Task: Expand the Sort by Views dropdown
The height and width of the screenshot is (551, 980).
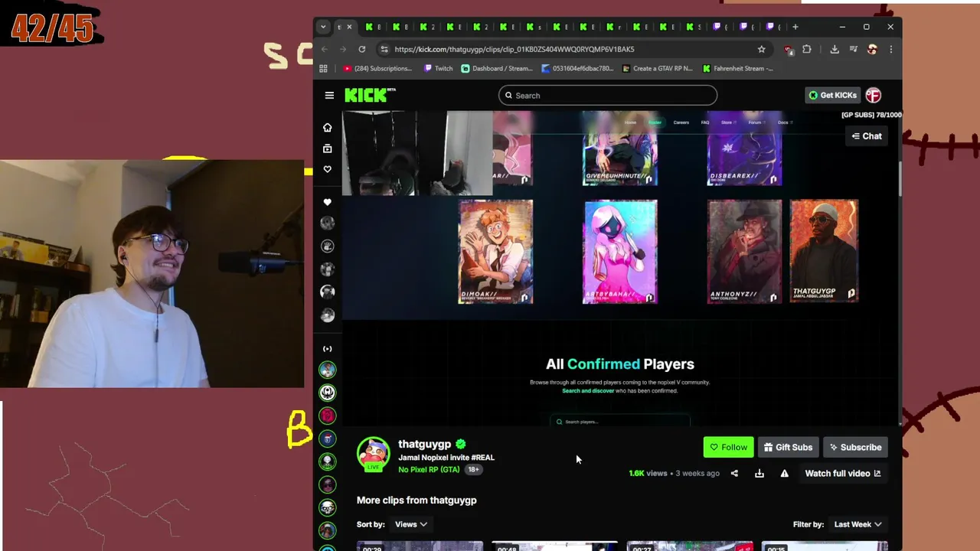Action: [411, 524]
